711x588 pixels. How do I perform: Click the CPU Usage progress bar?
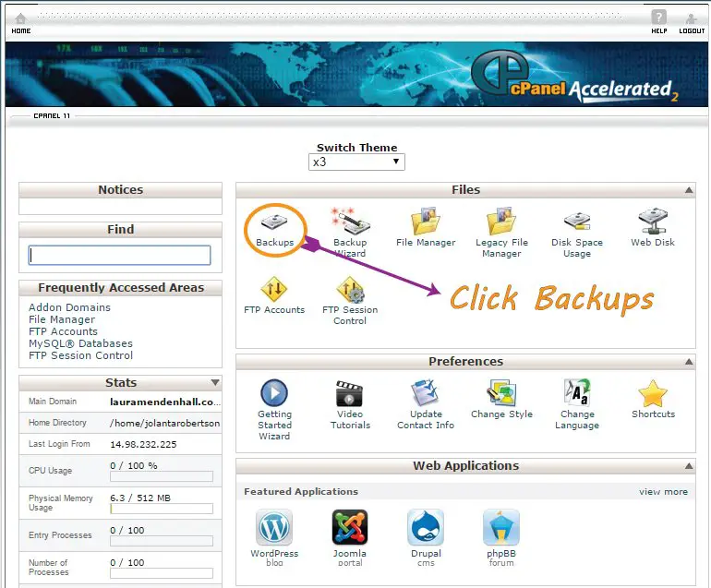pos(162,476)
